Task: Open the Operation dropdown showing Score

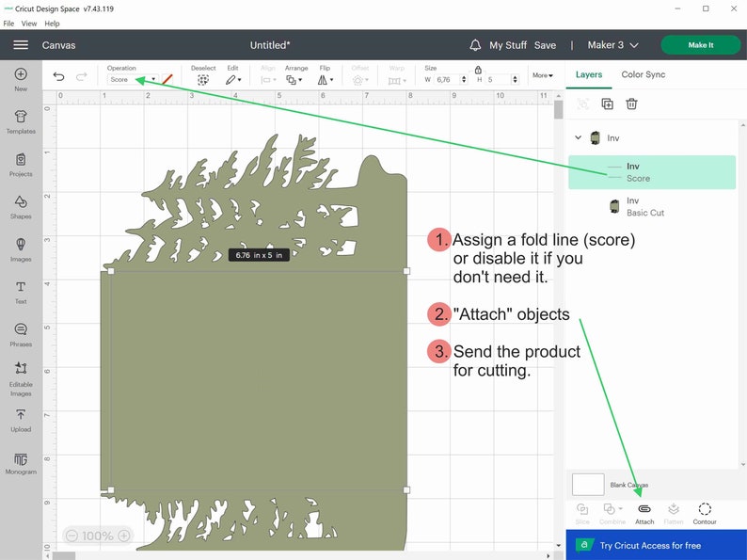Action: coord(133,80)
